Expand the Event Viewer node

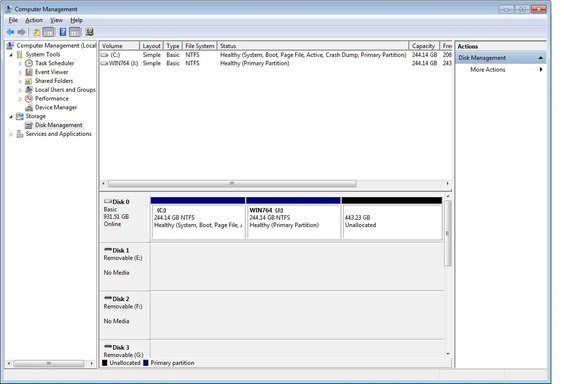[x=20, y=72]
